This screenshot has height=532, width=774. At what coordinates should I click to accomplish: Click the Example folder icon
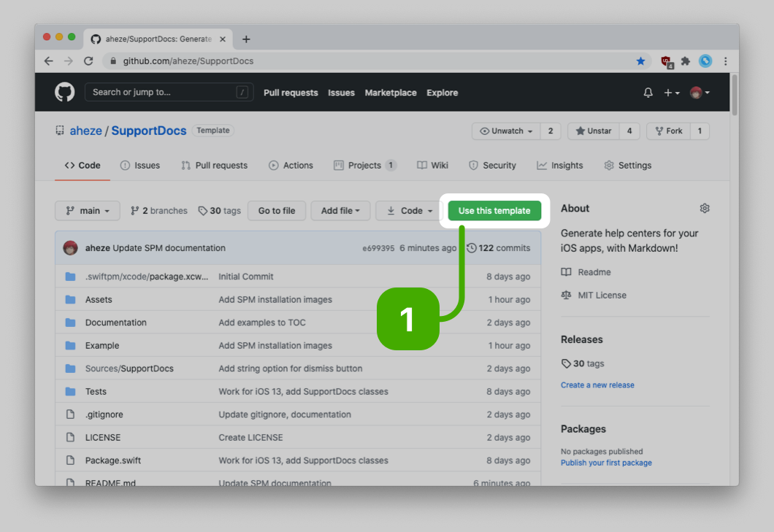coord(71,345)
